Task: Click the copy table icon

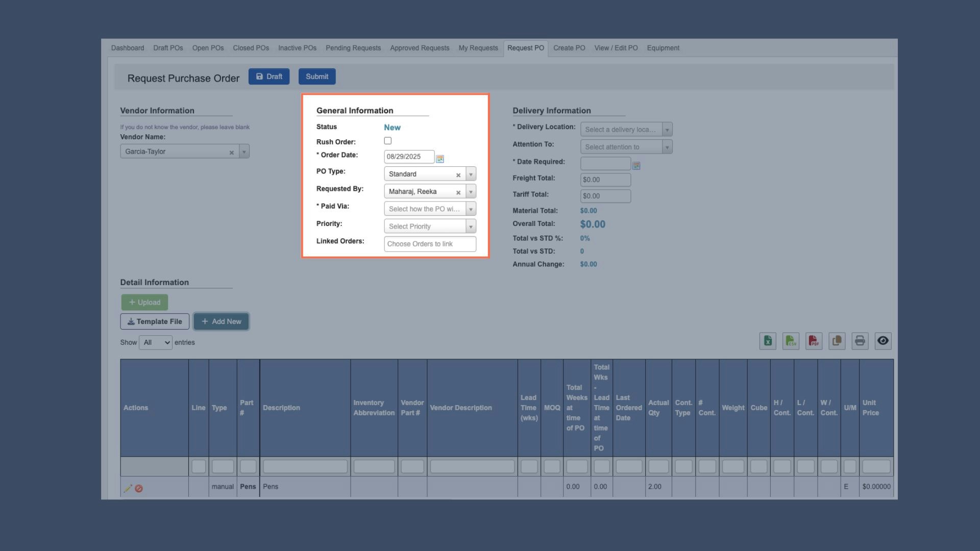Action: point(837,341)
